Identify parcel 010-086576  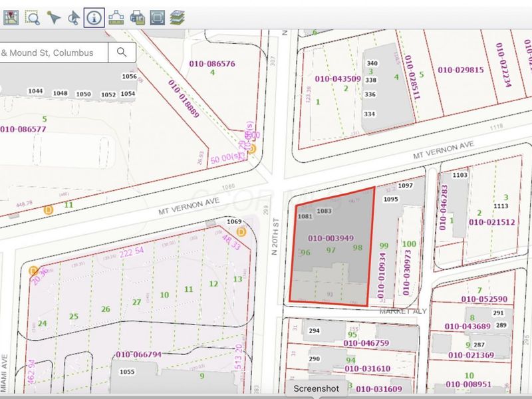pos(212,63)
